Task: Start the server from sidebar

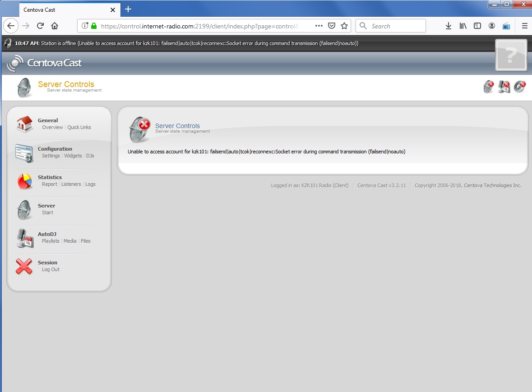Action: [47, 212]
